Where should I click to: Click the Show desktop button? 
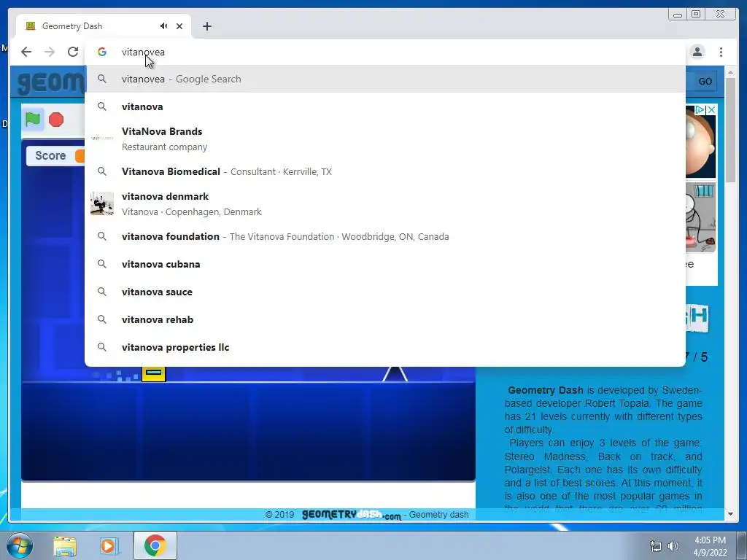click(742, 545)
